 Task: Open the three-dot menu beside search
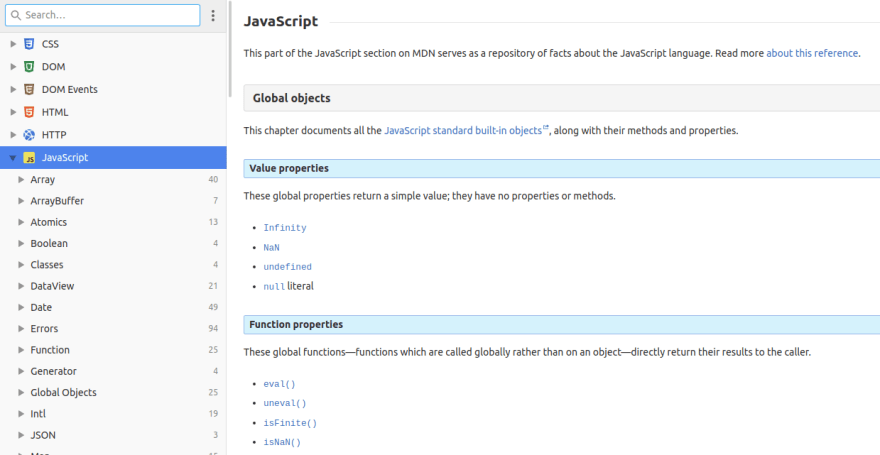(x=213, y=15)
